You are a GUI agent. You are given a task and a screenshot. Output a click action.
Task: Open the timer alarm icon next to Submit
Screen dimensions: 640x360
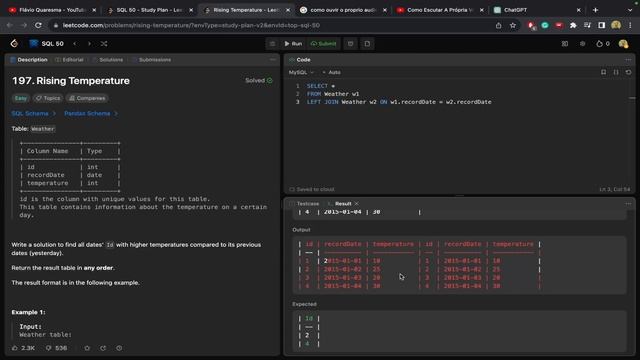pyautogui.click(x=351, y=44)
